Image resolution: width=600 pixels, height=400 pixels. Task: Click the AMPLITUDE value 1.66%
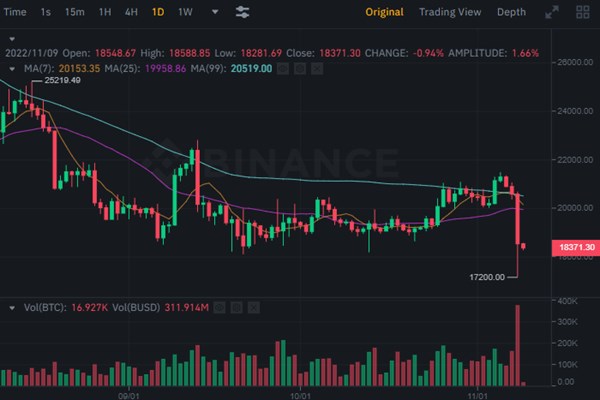[525, 53]
